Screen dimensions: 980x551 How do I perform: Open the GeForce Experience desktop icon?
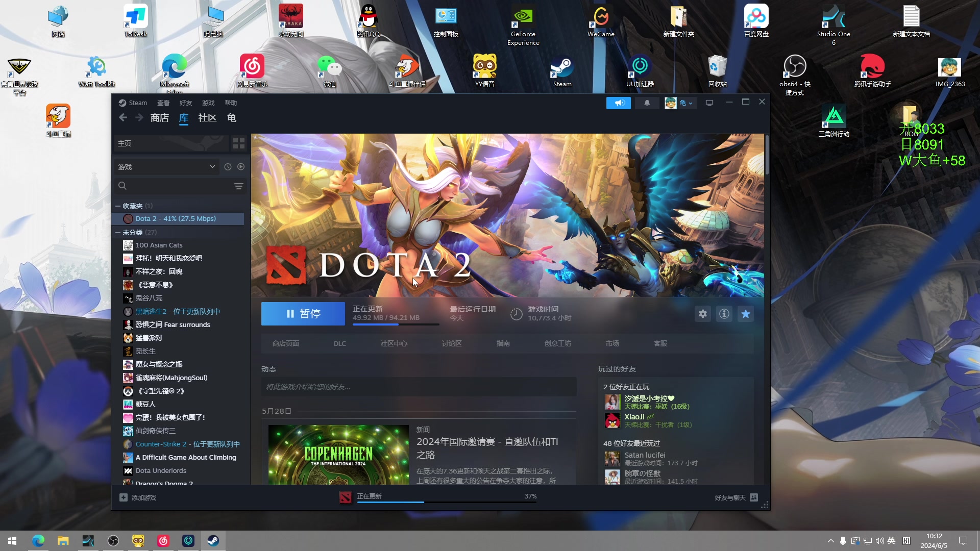523,25
